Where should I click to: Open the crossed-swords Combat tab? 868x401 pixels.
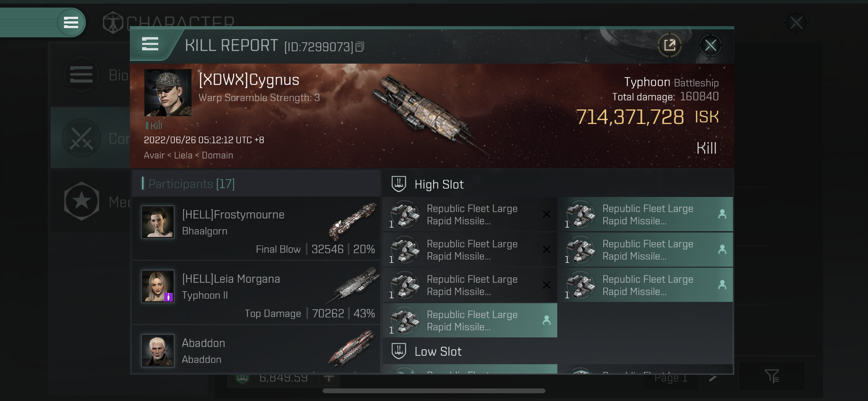[x=90, y=138]
